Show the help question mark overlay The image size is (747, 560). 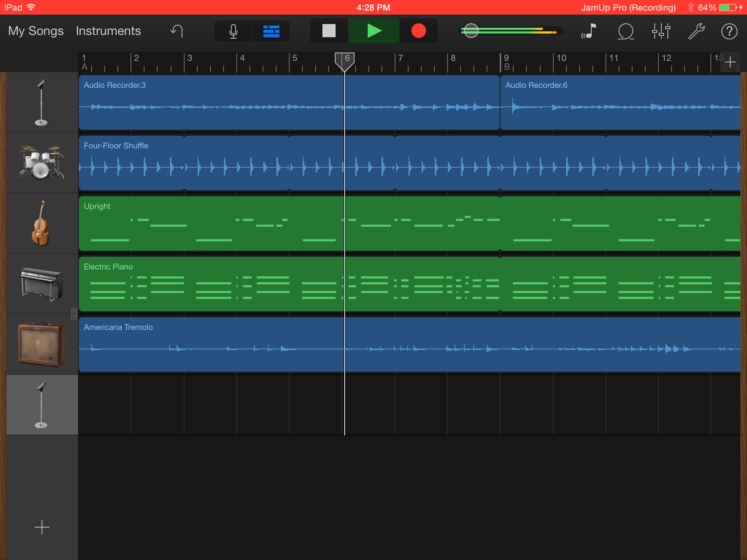pos(729,31)
